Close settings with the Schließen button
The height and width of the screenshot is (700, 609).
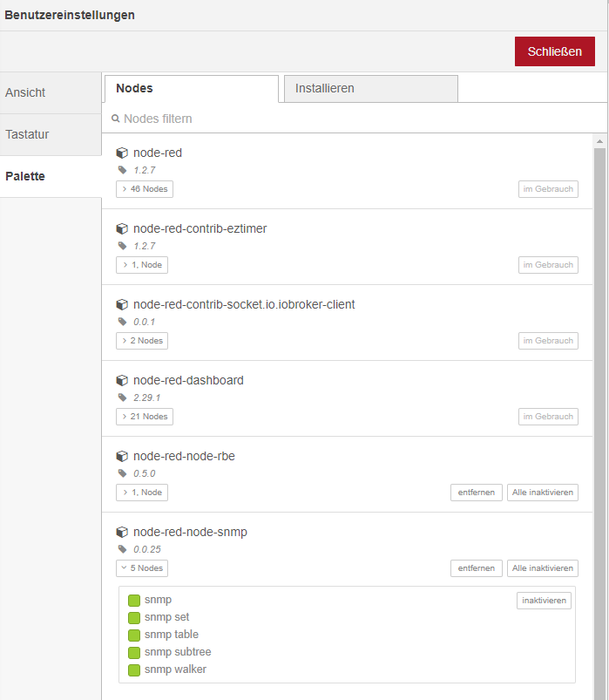[555, 51]
